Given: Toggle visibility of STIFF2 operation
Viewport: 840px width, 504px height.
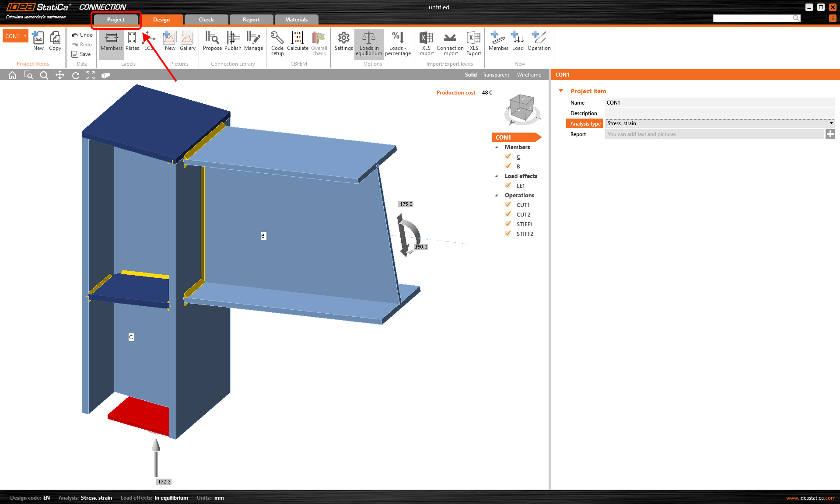Looking at the screenshot, I should [x=508, y=234].
